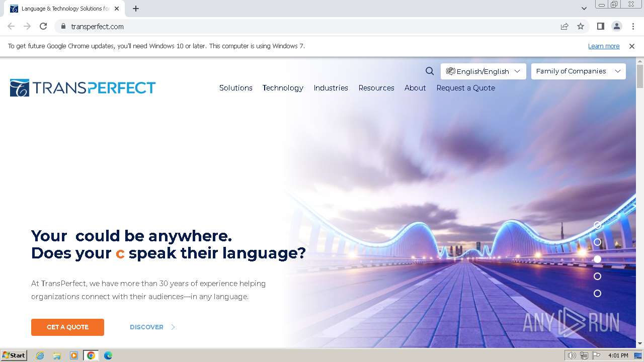Follow the DISCOVER link
Viewport: 644px width, 362px height.
146,327
